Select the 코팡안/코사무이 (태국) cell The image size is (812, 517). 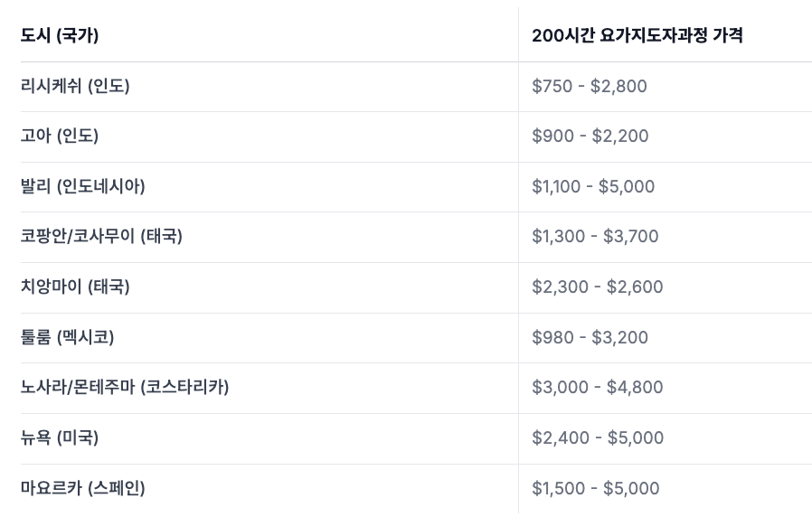[x=101, y=237]
